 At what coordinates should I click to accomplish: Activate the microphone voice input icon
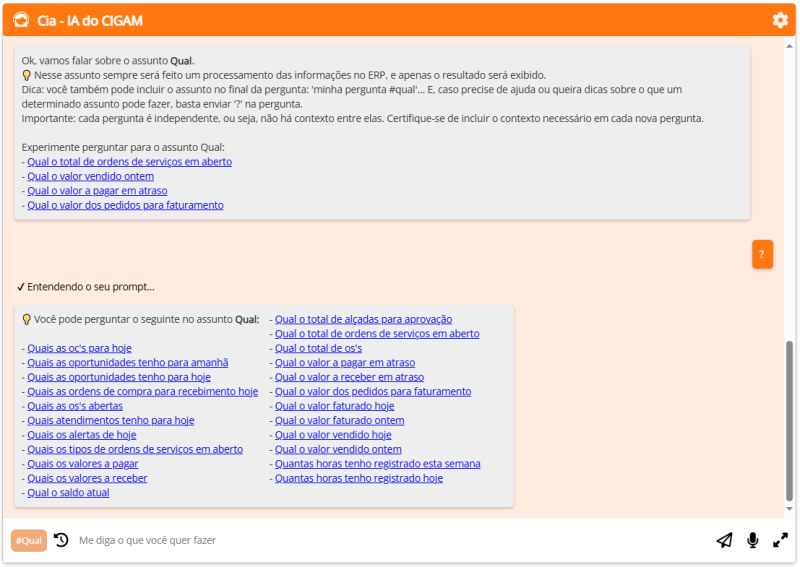752,540
